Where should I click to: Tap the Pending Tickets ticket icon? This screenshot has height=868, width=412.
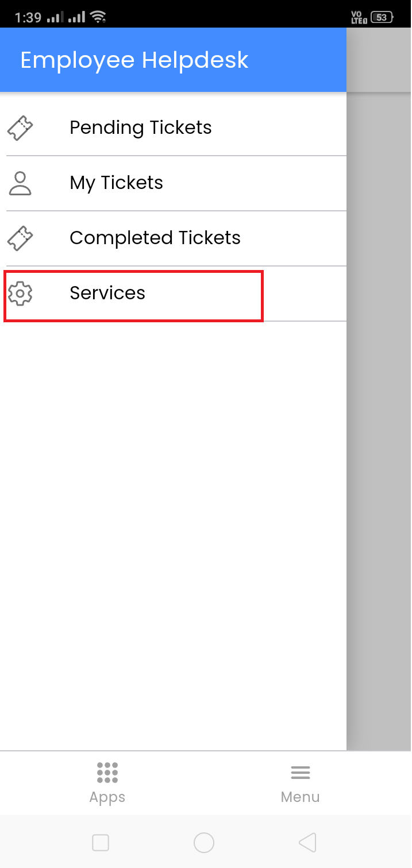(x=20, y=128)
